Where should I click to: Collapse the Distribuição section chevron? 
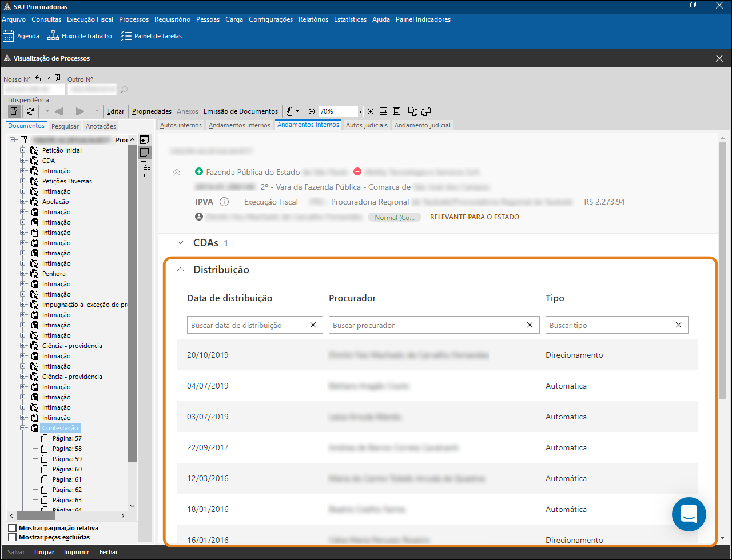coord(181,270)
